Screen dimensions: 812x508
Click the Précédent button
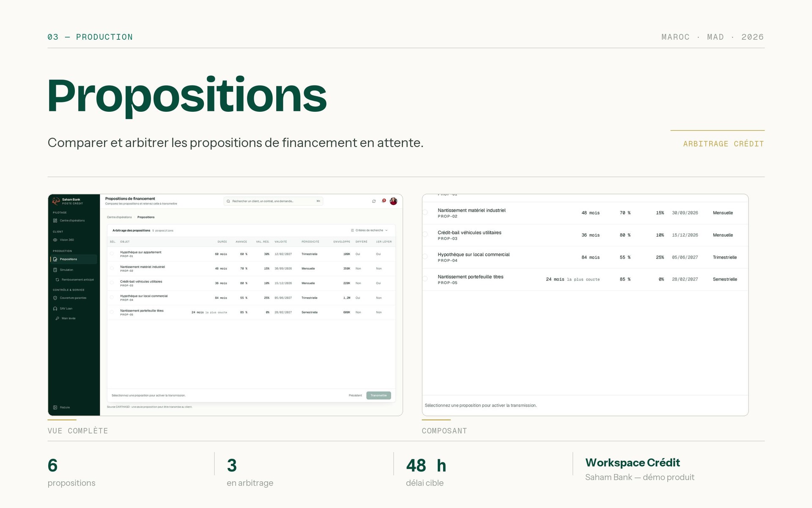pyautogui.click(x=355, y=395)
